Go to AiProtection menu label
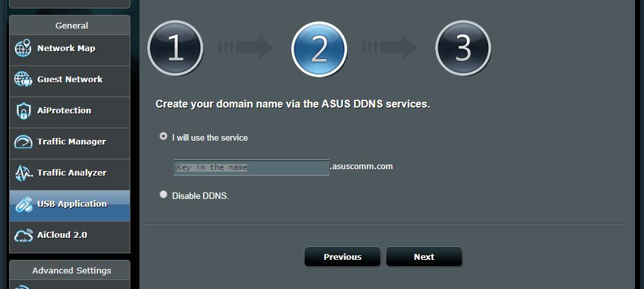The height and width of the screenshot is (289, 644). pyautogui.click(x=64, y=110)
